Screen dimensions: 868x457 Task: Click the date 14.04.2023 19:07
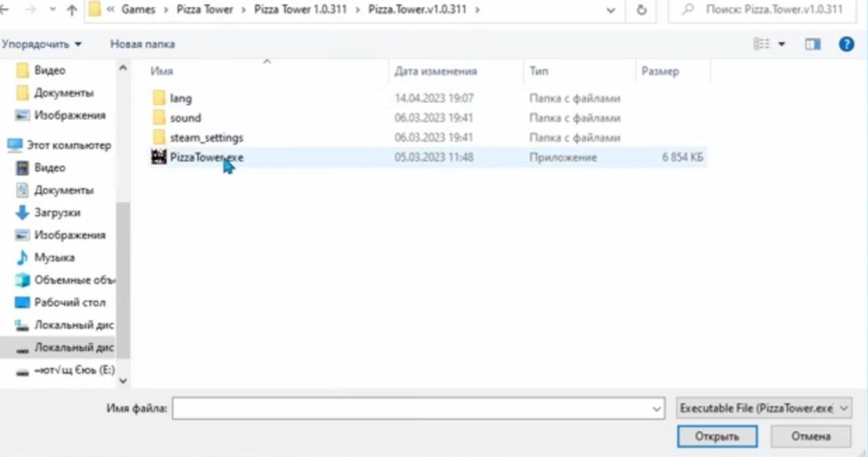click(x=434, y=98)
